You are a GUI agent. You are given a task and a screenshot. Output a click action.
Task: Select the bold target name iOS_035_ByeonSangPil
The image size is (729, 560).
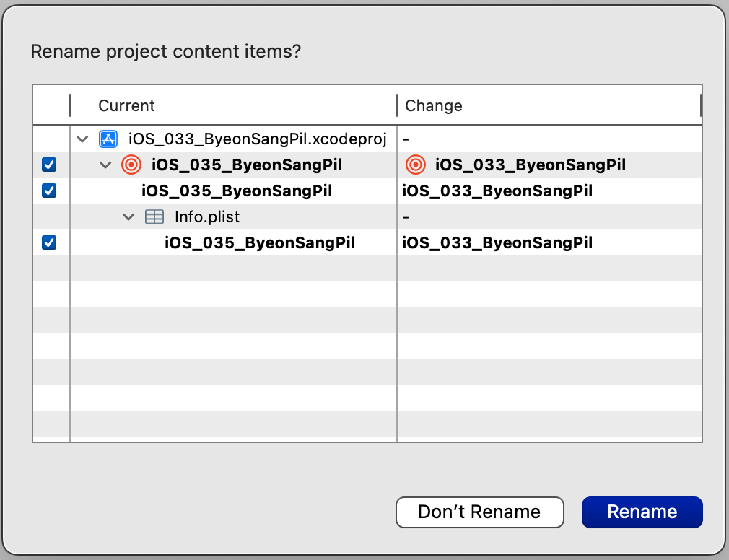(247, 165)
